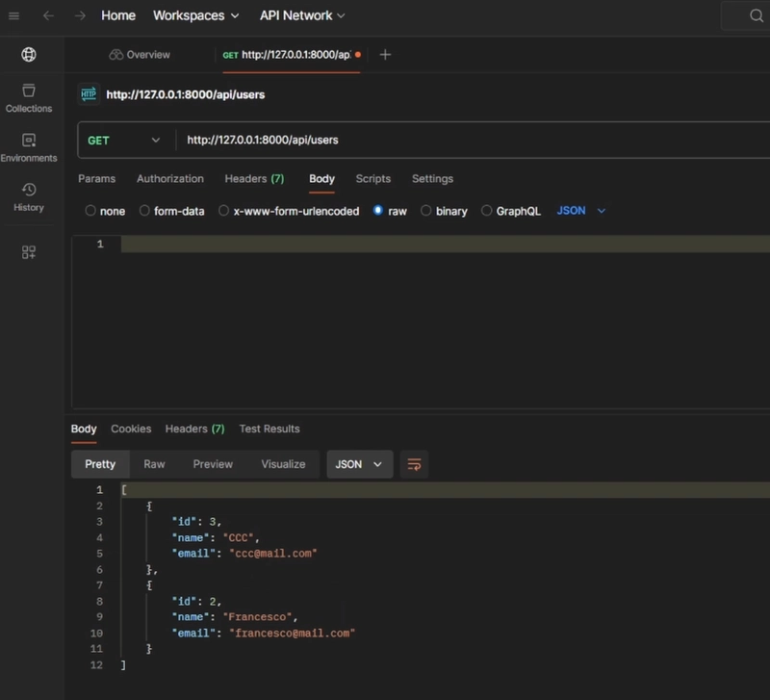770x700 pixels.
Task: Select Pretty response view
Action: coord(100,464)
